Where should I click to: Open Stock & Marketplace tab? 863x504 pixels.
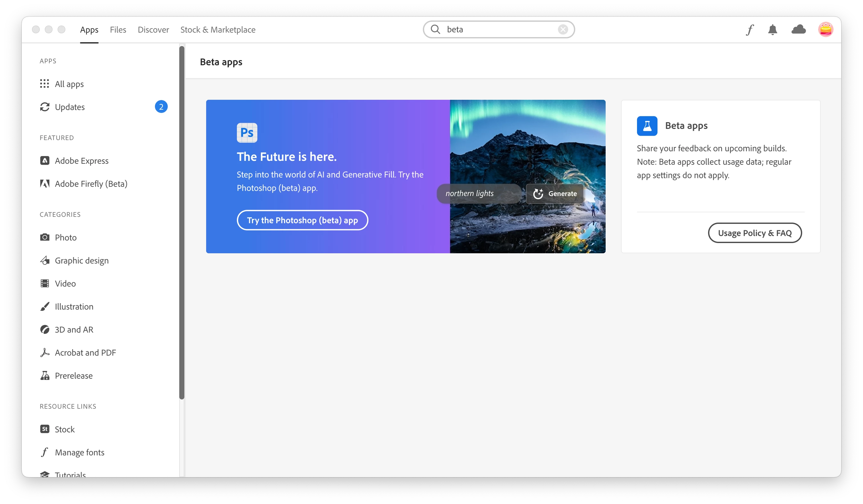pos(218,30)
